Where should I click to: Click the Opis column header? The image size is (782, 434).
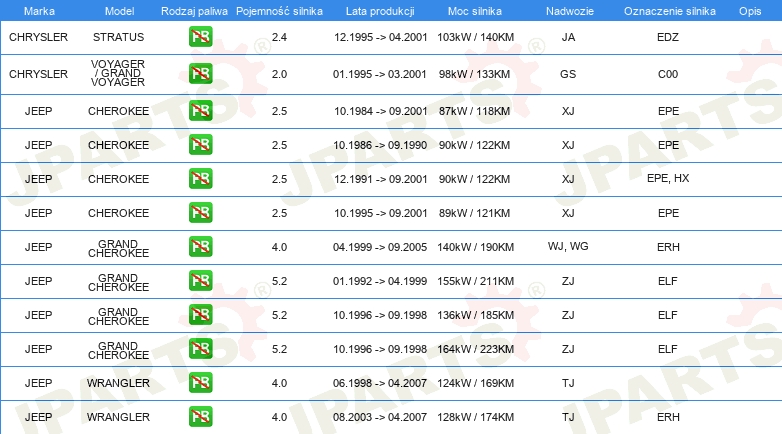click(x=750, y=11)
